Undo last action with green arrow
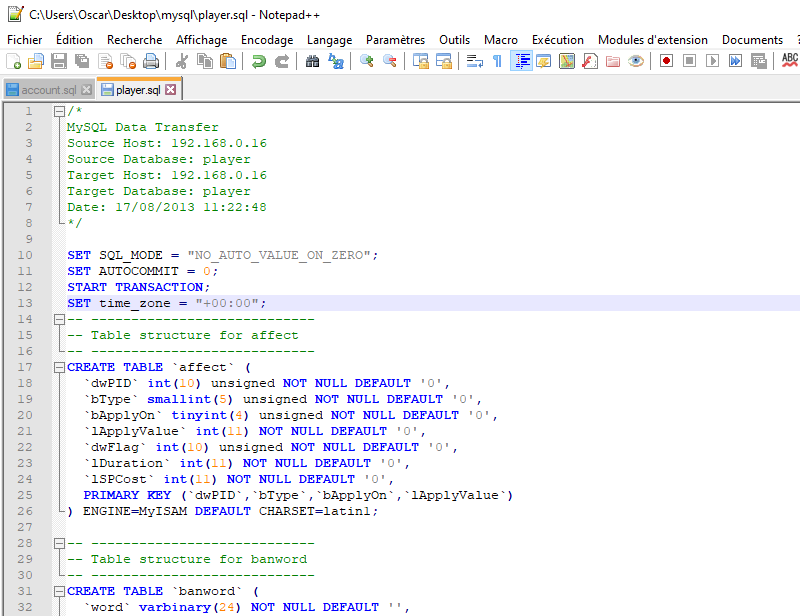800x616 pixels. (259, 61)
